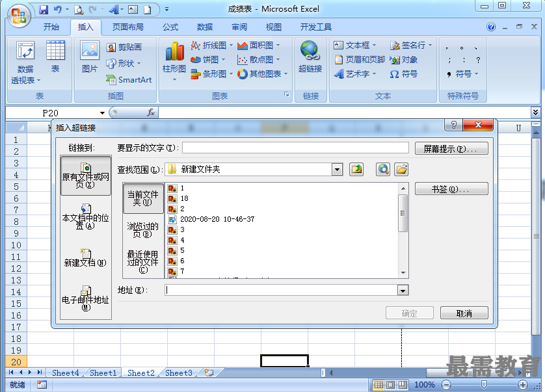Open Excel Help question mark icon

coord(491,27)
